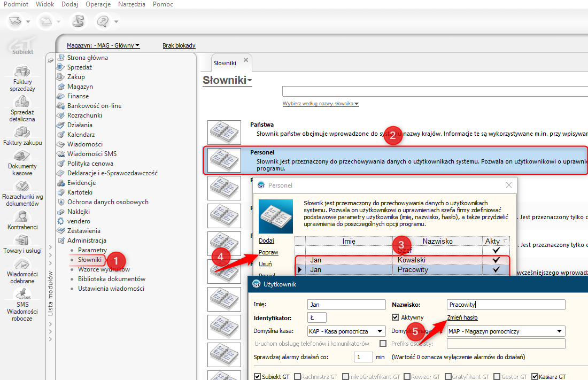Click the Zmień hasło link
This screenshot has height=380, width=588.
(462, 317)
